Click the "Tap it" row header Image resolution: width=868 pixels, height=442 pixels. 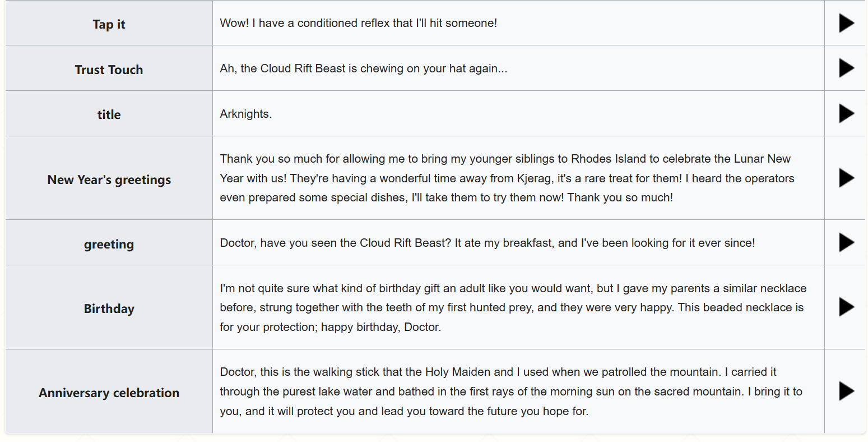click(x=109, y=24)
